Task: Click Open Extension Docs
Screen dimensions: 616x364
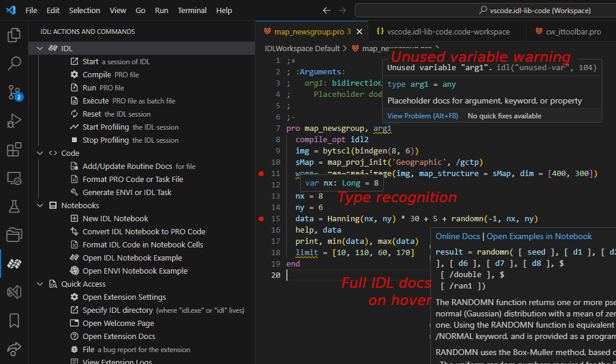Action: tap(112, 337)
